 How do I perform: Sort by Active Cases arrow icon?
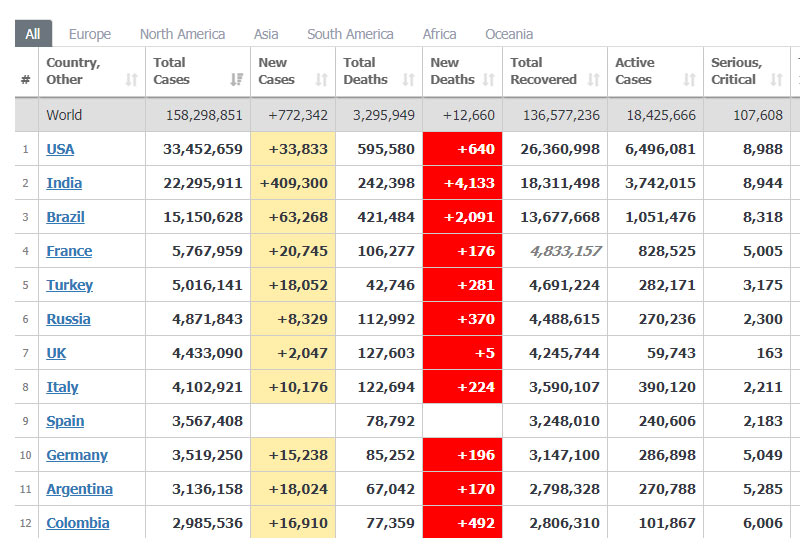point(689,80)
